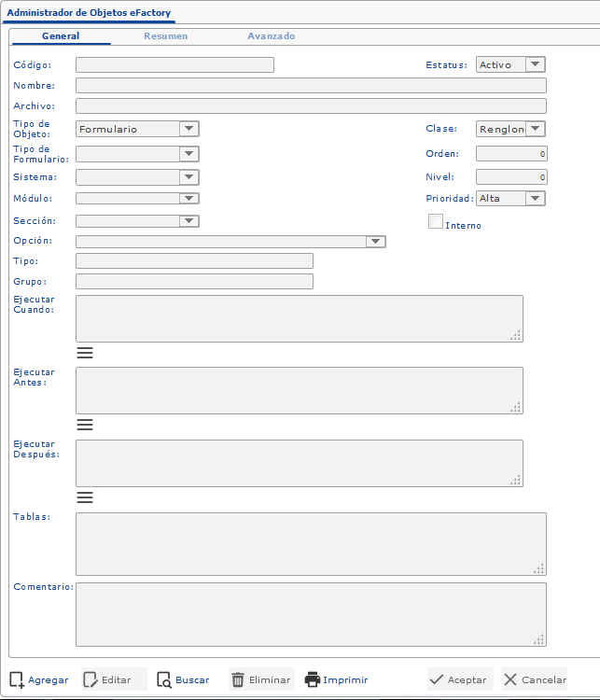Click inside the Ejecutar Antes text area
Screen dimensions: 600x700
(x=300, y=391)
